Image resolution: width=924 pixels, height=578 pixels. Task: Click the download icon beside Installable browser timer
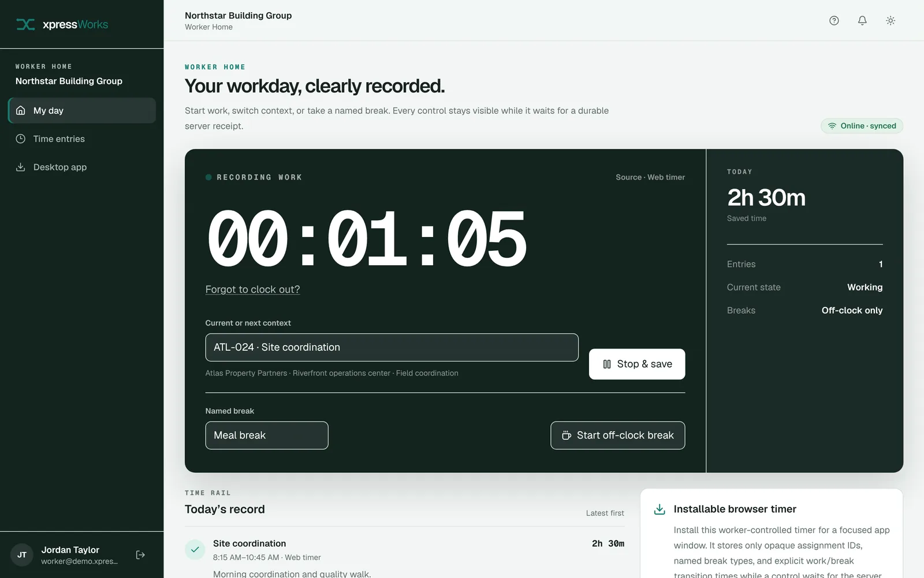click(x=660, y=509)
